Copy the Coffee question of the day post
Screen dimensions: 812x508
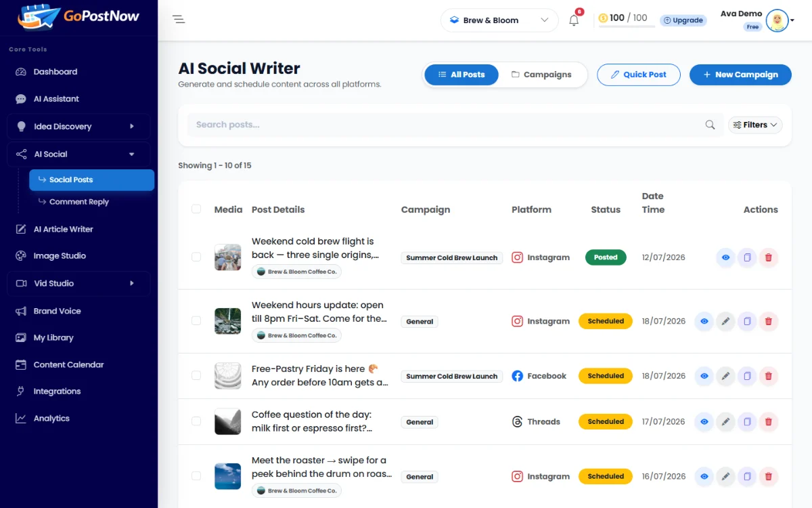tap(747, 421)
